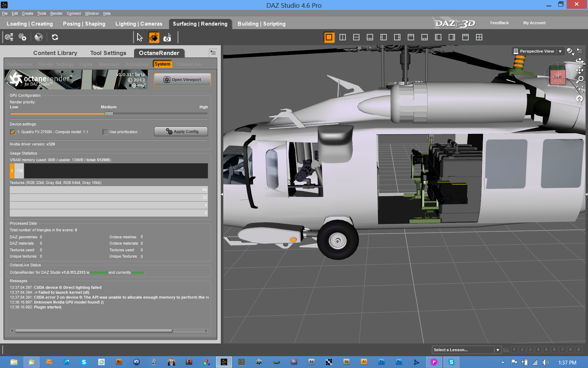588x368 pixels.
Task: Open the OctaneRender pane options menu
Action: [x=213, y=53]
